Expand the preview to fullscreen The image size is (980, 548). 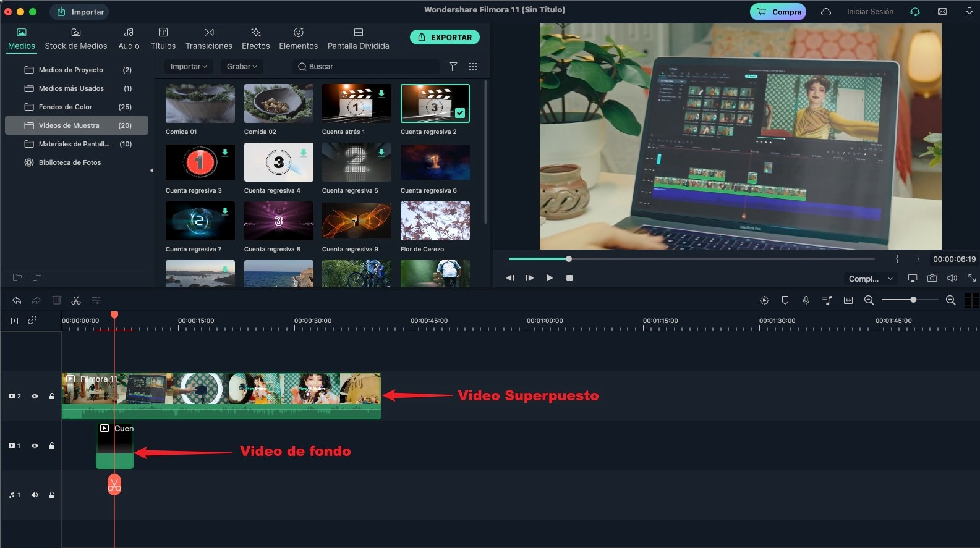coord(972,279)
